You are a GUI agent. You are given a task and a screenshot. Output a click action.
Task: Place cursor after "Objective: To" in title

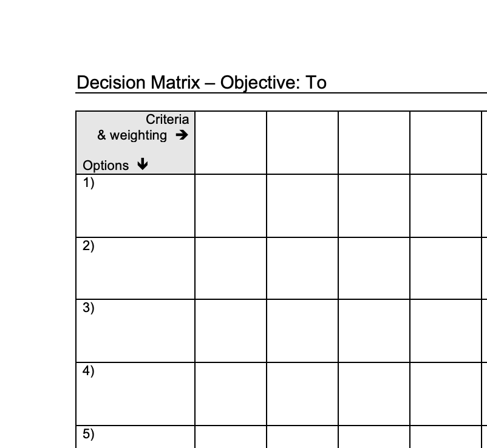pos(327,83)
